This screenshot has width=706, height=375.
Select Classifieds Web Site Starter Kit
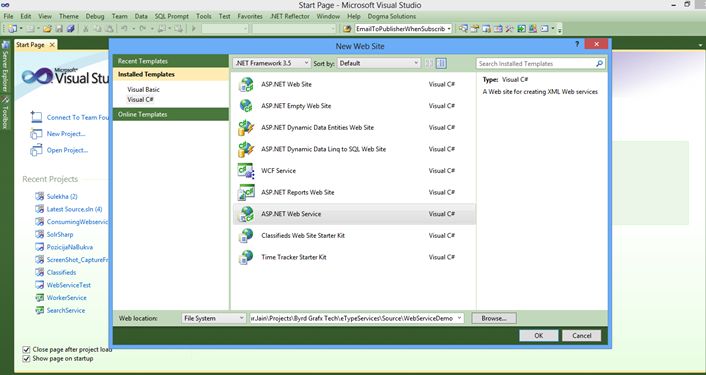(354, 235)
